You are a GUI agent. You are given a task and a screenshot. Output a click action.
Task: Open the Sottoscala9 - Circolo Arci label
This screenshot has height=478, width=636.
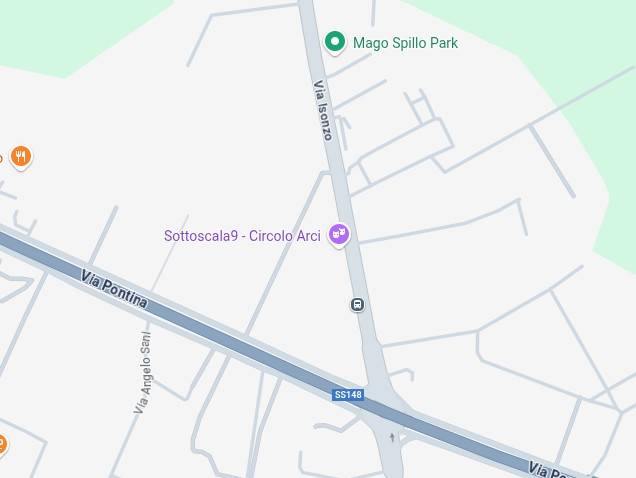(x=242, y=236)
